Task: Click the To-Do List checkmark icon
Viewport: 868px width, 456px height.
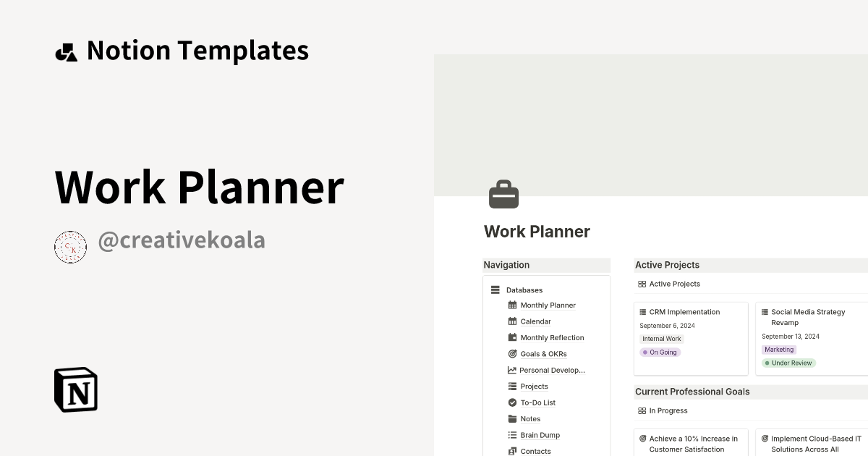Action: (512, 402)
